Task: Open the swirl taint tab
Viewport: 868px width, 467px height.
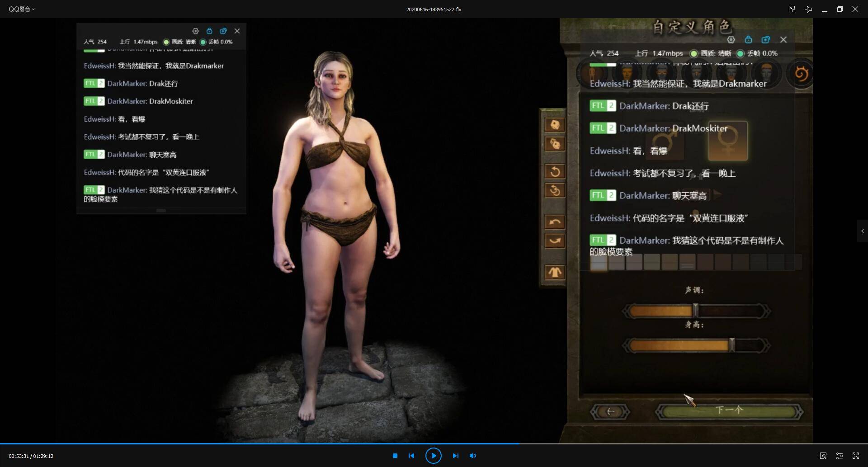Action: tap(801, 73)
